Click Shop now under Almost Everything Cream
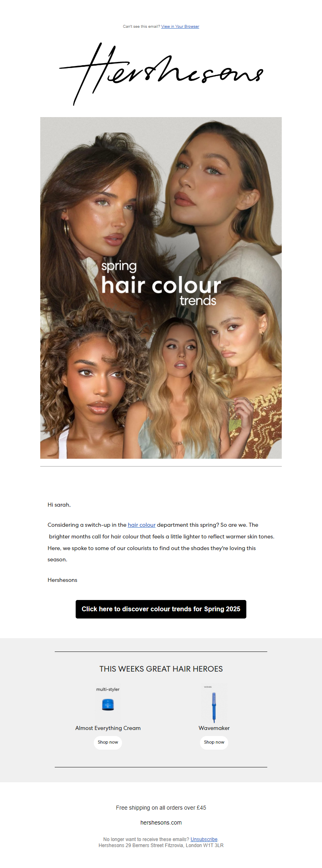This screenshot has width=322, height=868. (x=108, y=742)
